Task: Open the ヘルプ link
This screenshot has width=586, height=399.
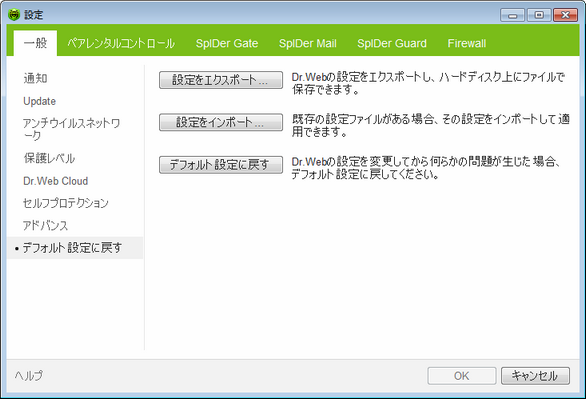Action: pos(29,375)
